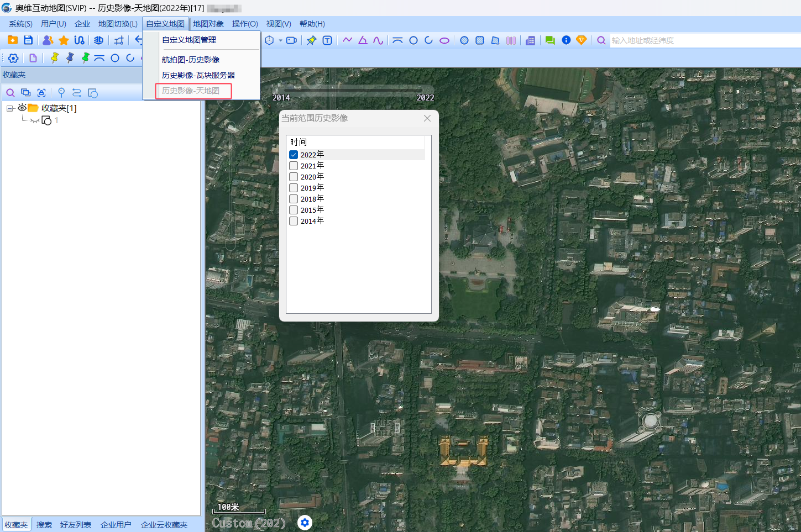Collapse the 收藏夹[1] tree node
This screenshot has height=532, width=801.
pos(9,108)
